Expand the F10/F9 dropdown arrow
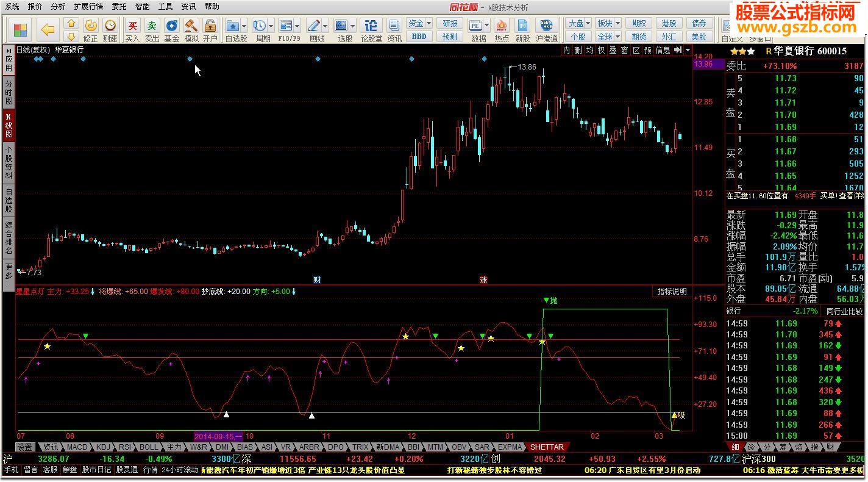Screen dimensions: 868x482 pyautogui.click(x=297, y=26)
